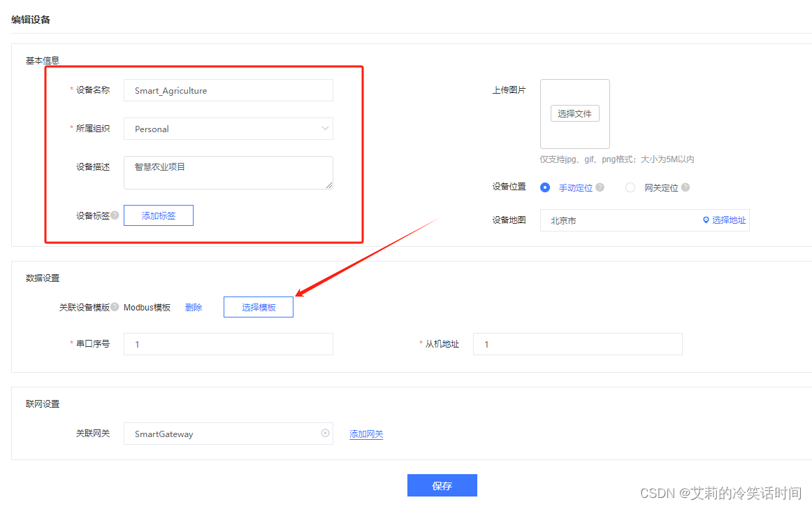Select the 手动定位 radio button
This screenshot has width=812, height=507.
(x=545, y=187)
